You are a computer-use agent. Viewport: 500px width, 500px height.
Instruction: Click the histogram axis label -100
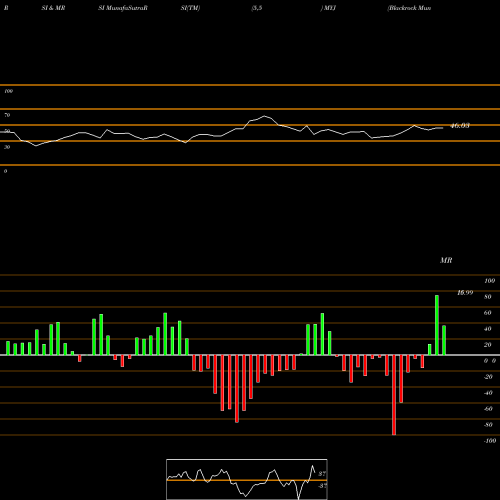490,441
